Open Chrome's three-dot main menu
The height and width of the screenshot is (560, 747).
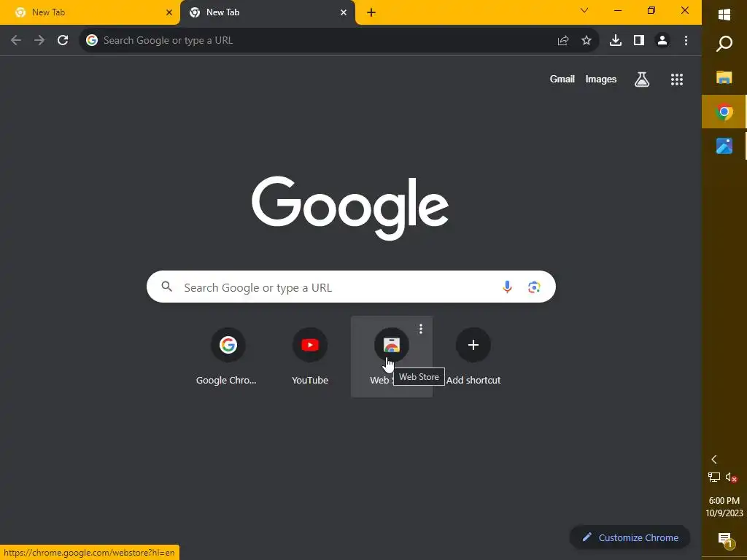pos(686,41)
